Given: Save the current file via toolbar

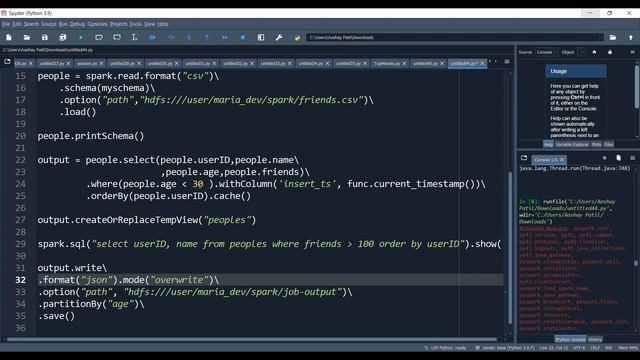Looking at the screenshot, I should [44, 37].
